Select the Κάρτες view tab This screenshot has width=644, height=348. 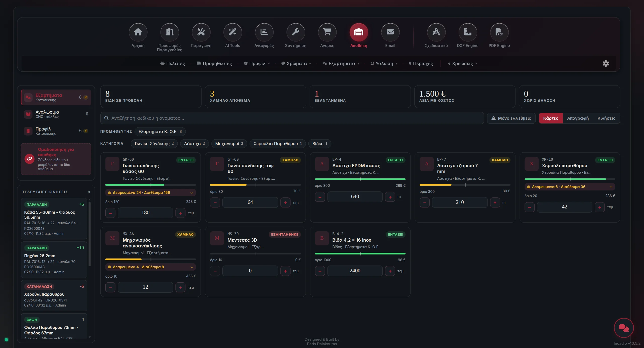[x=551, y=118]
